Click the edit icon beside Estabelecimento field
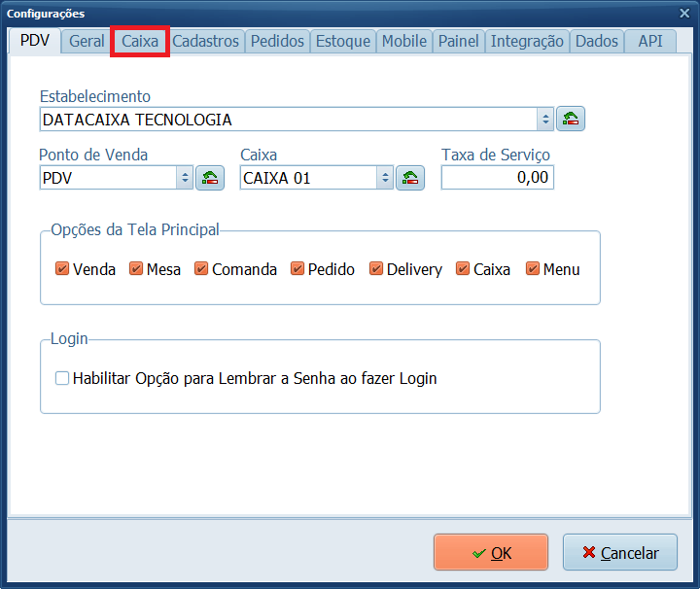Image resolution: width=700 pixels, height=589 pixels. 571,120
